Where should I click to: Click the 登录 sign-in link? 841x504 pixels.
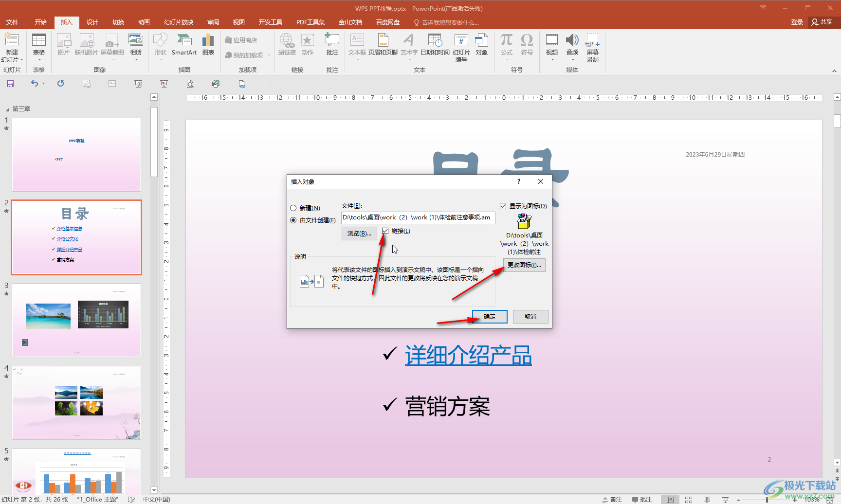[x=797, y=22]
